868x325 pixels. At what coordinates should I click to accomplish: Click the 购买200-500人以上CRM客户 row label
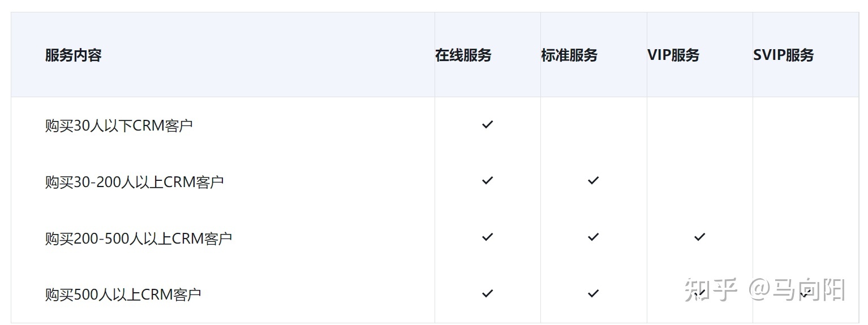click(139, 239)
